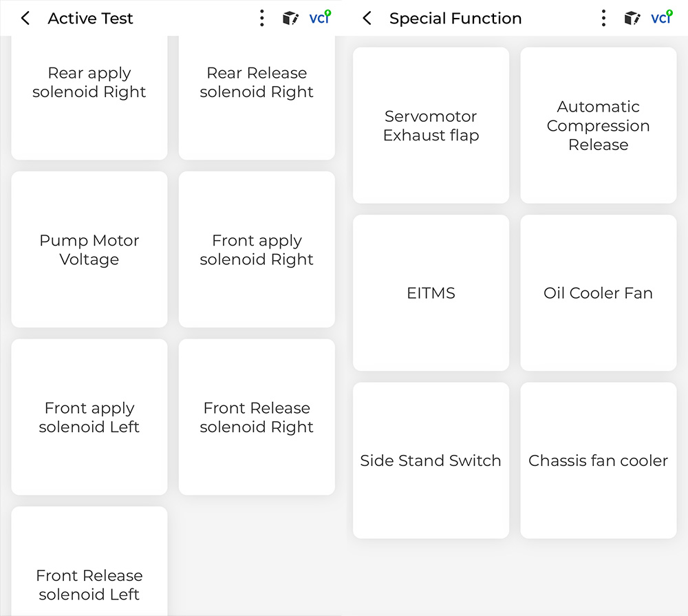
Task: Open the Chassis fan cooler function
Action: (598, 460)
